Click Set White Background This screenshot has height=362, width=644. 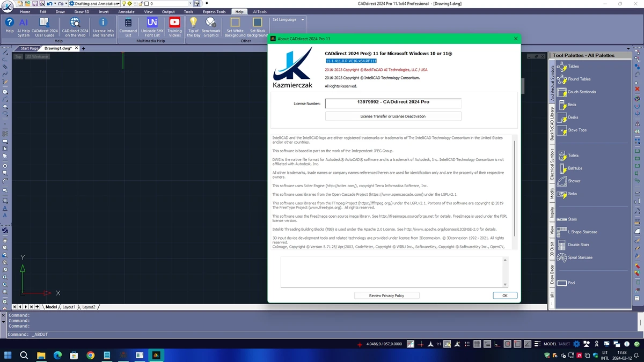tap(235, 26)
